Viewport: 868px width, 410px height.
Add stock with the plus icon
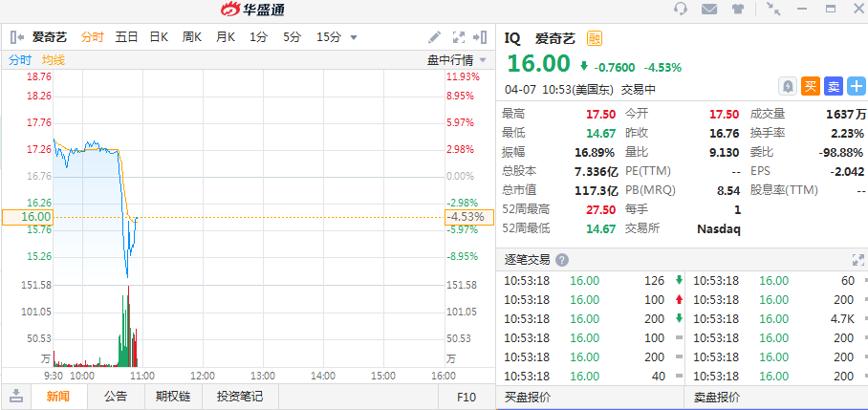[x=856, y=86]
